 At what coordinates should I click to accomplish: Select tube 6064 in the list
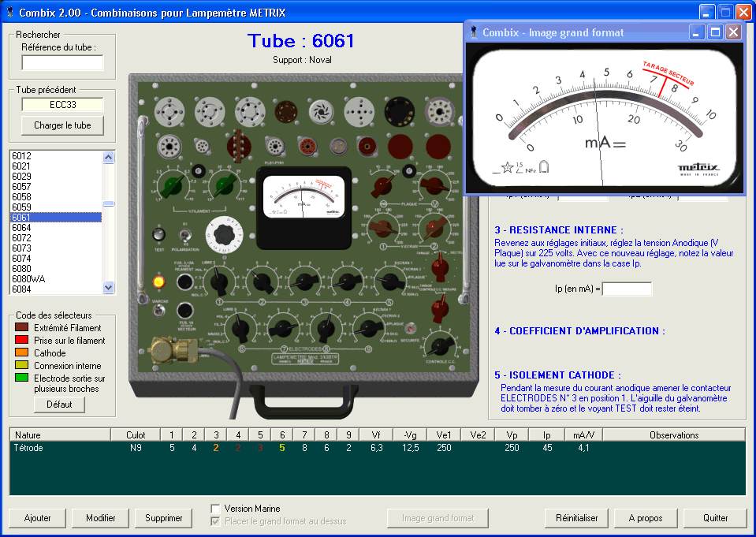tap(56, 228)
